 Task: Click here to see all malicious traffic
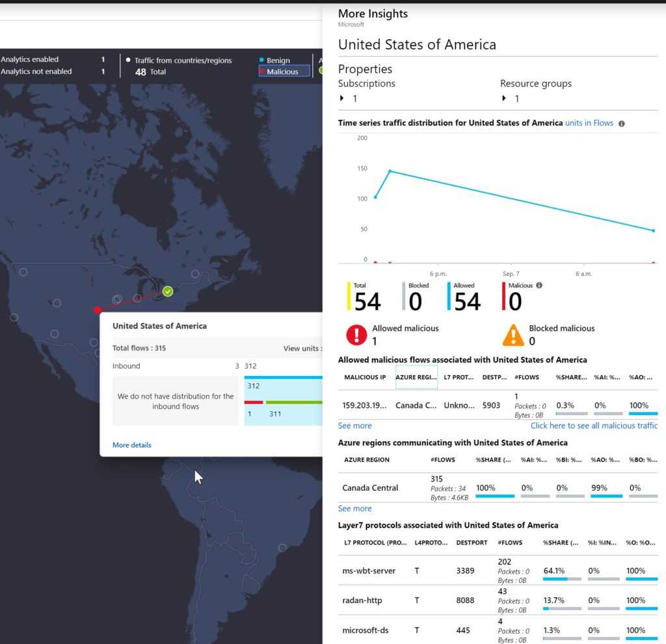click(594, 425)
